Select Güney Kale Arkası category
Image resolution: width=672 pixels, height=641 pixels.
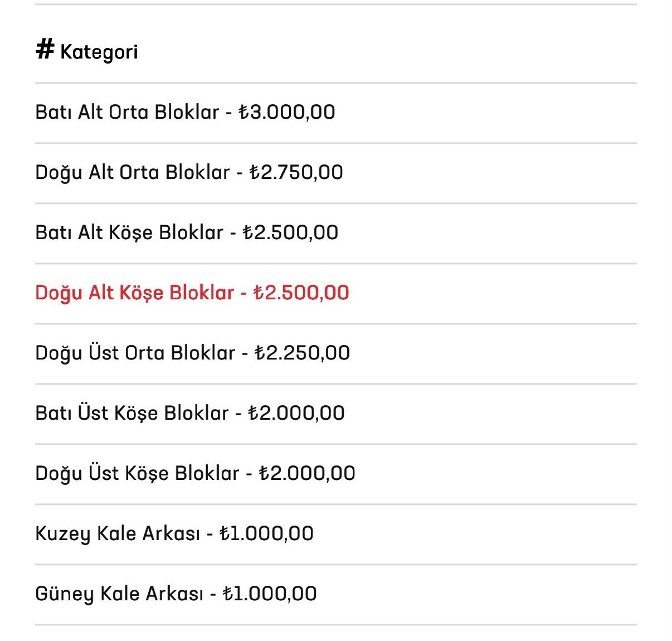tap(335, 594)
